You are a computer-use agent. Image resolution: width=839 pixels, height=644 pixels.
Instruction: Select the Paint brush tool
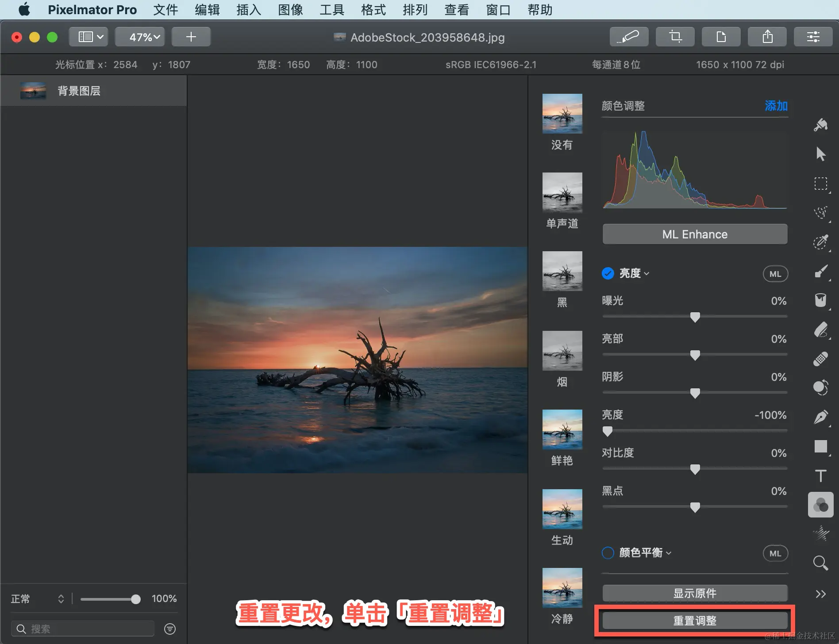coord(821,271)
